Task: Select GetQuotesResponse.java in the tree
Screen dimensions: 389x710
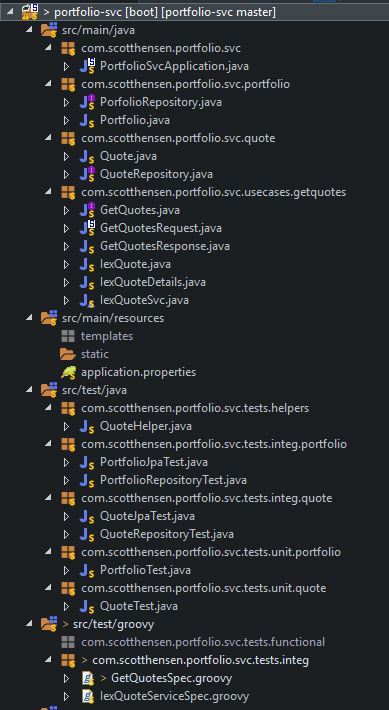Action: coord(165,246)
